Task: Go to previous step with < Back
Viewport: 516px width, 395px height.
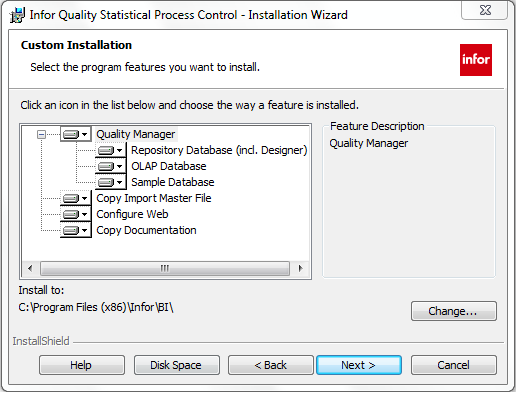Action: coord(271,365)
